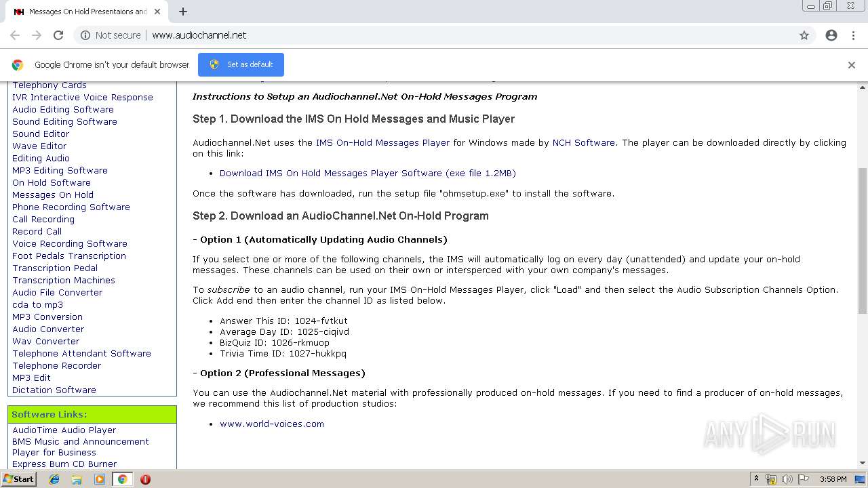Open the MP3 Edit sidebar link
This screenshot has width=868, height=488.
pyautogui.click(x=31, y=378)
